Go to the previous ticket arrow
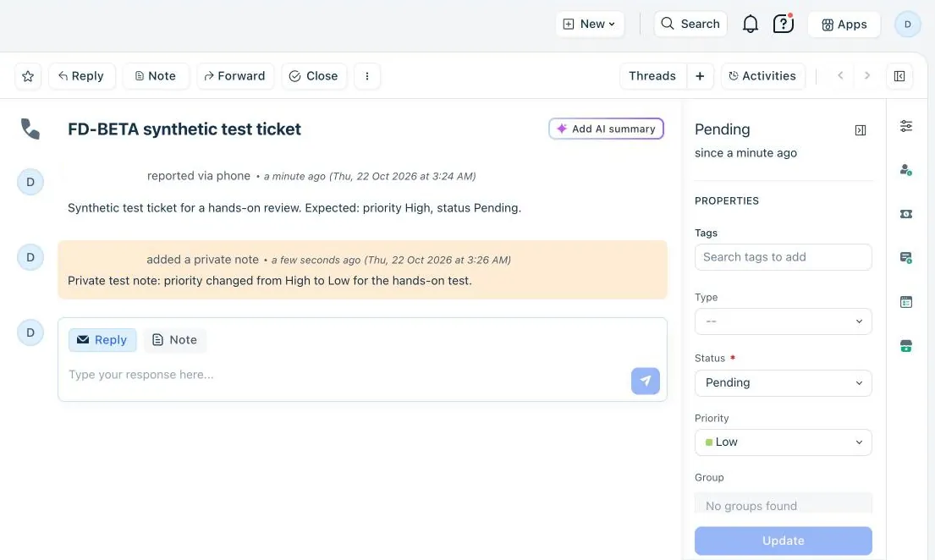 point(840,76)
